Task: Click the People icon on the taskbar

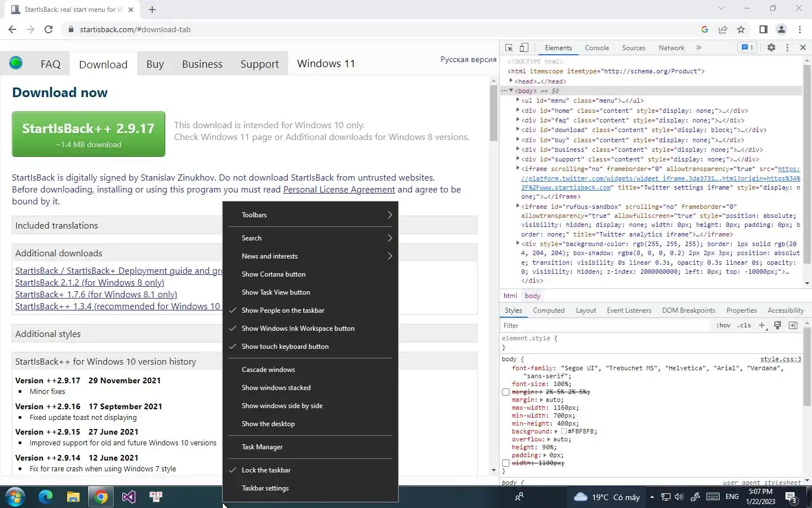Action: (519, 497)
